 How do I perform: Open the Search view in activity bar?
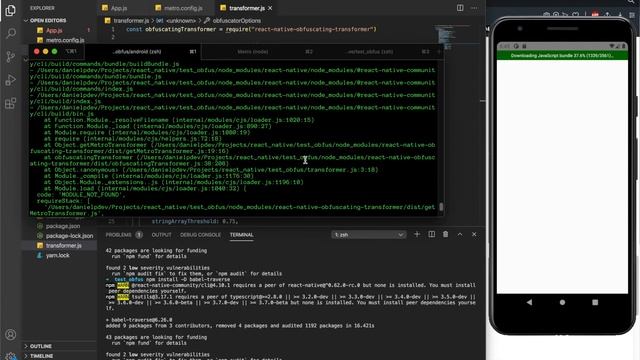pyautogui.click(x=11, y=33)
